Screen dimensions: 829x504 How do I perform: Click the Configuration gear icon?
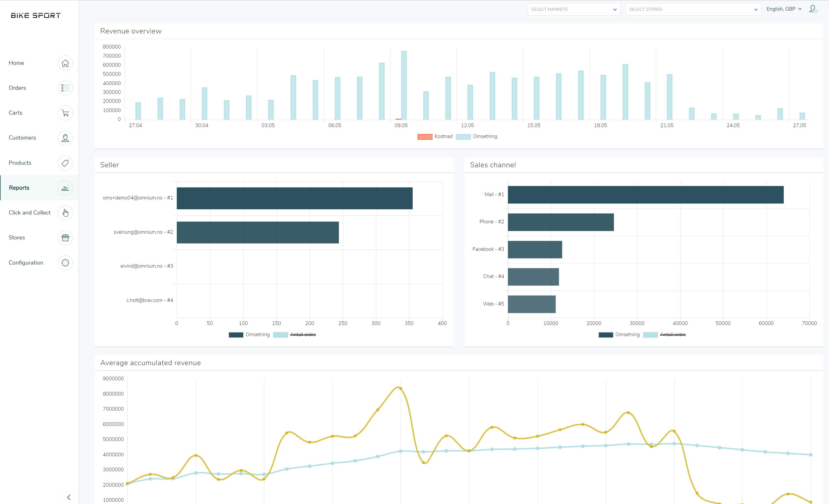(65, 262)
